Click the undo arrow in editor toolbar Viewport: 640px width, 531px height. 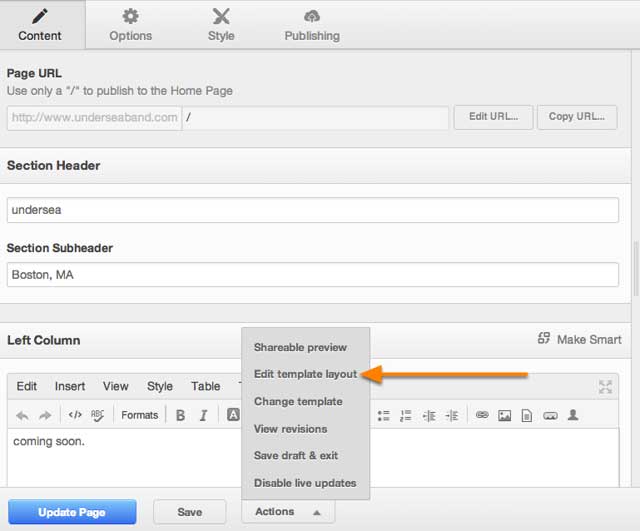tap(22, 415)
